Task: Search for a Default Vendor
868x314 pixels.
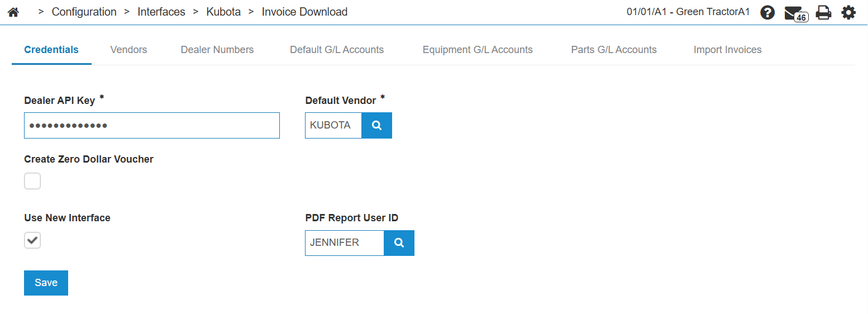Action: coord(377,126)
